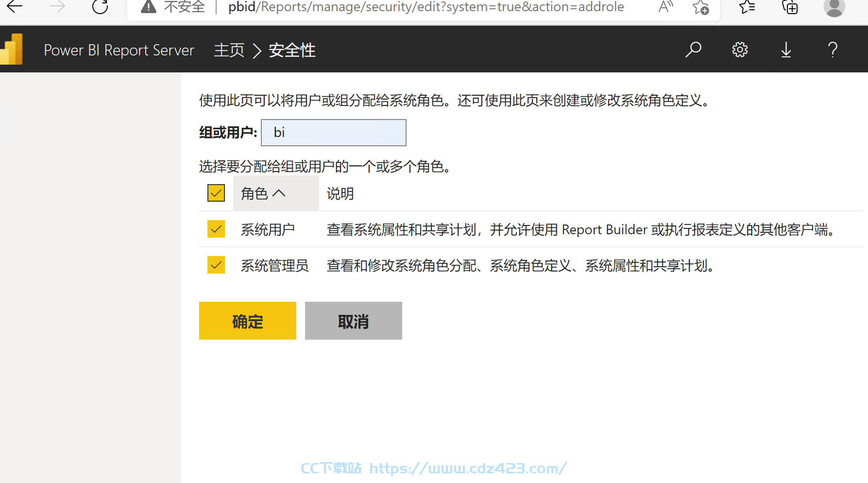Uncheck the 系统用户 role checkbox
This screenshot has width=868, height=483.
tap(216, 229)
